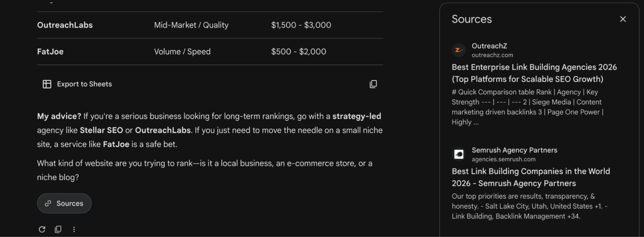Copy the response with the bottom copy icon
The image size is (644, 237).
(x=58, y=229)
